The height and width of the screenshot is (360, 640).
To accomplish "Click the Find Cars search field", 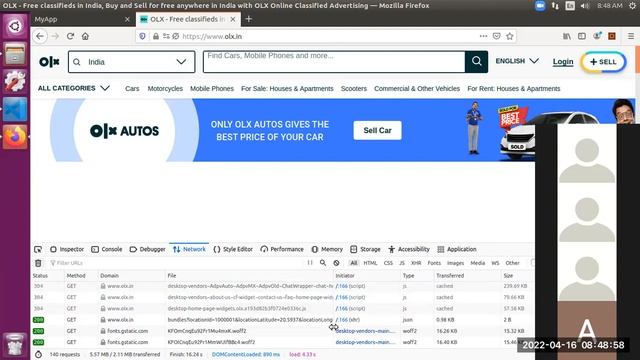I will [x=334, y=62].
